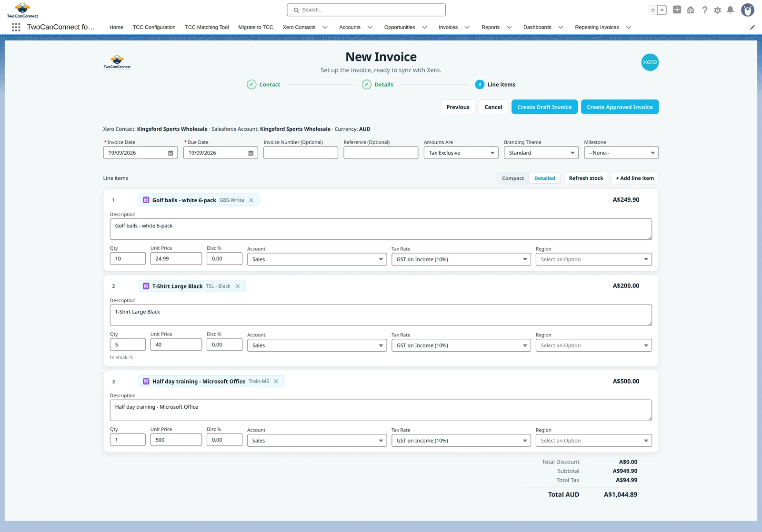This screenshot has width=762, height=532.
Task: Click Create Approved Invoice
Action: 620,107
